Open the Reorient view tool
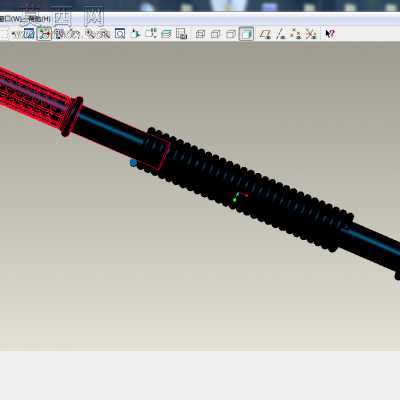The width and height of the screenshot is (400, 400). click(x=135, y=34)
